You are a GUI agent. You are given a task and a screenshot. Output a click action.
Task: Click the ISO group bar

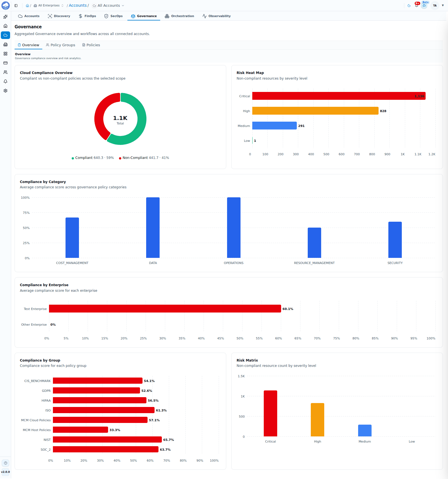[104, 410]
